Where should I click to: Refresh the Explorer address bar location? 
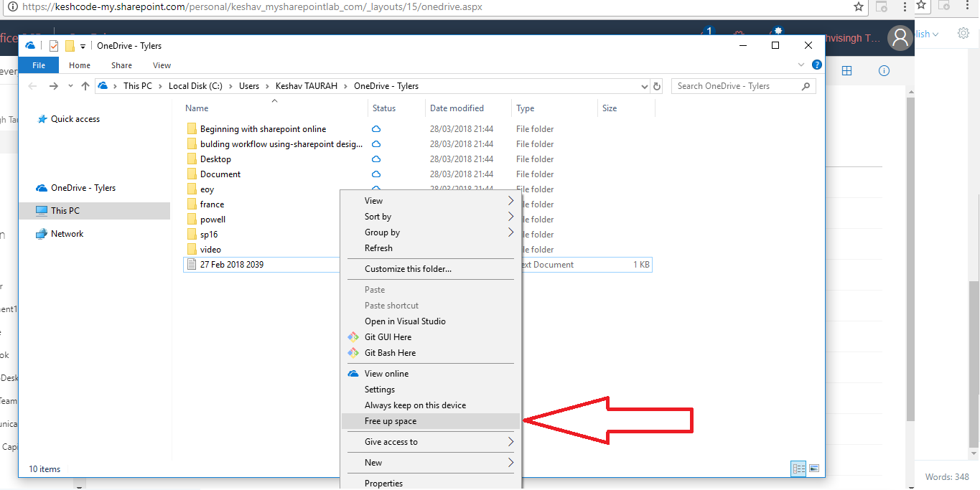coord(656,86)
